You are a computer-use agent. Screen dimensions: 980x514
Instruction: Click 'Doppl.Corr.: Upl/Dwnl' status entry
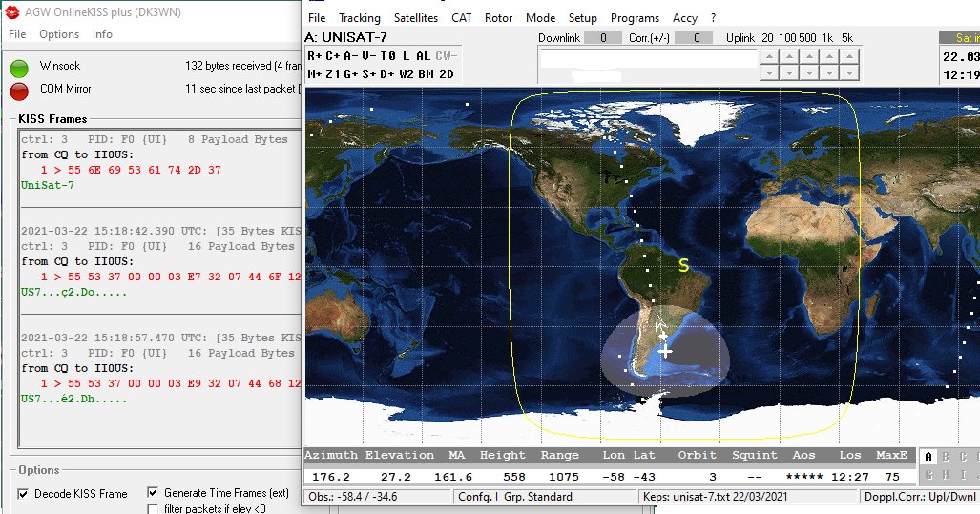(x=919, y=497)
